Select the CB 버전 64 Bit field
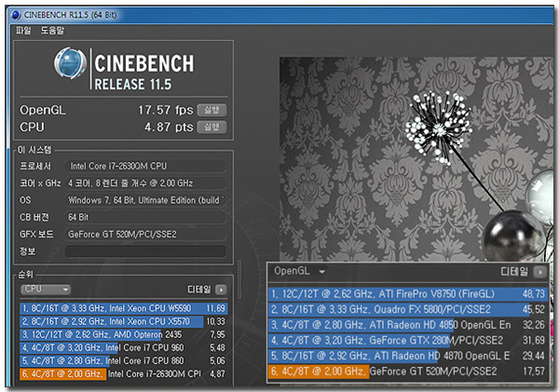 click(145, 217)
